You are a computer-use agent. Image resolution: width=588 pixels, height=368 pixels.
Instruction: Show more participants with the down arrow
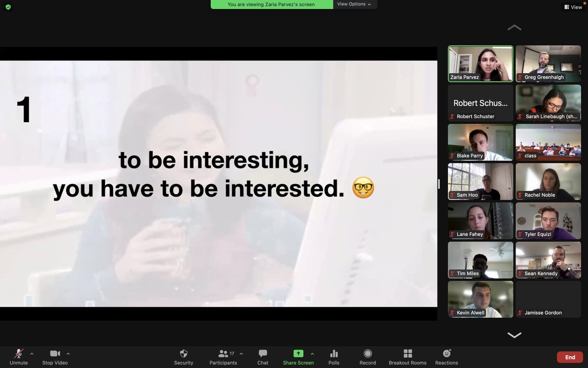514,335
